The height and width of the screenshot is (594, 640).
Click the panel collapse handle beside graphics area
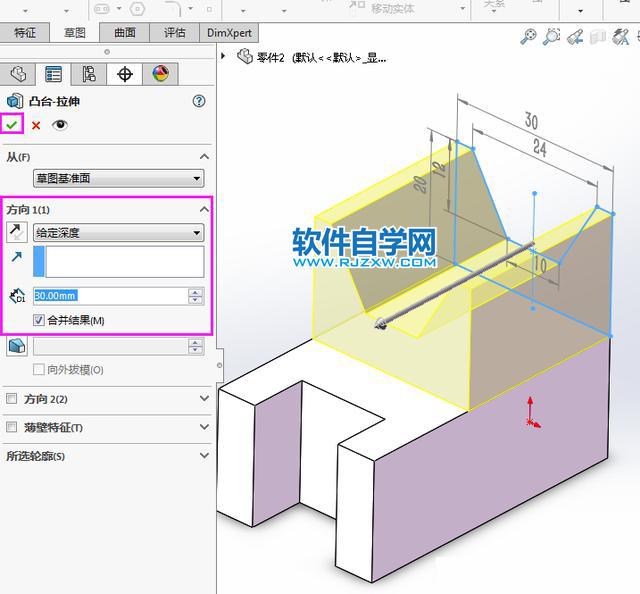point(219,365)
